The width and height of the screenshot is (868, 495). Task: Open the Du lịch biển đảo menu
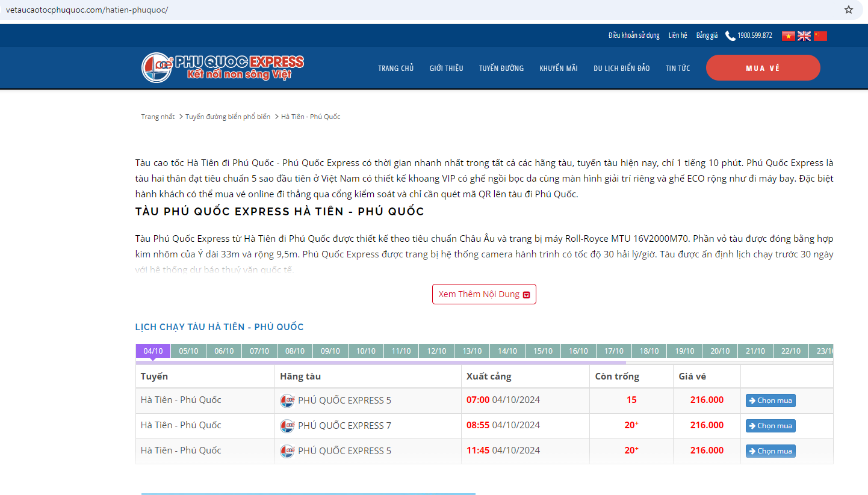click(x=621, y=68)
